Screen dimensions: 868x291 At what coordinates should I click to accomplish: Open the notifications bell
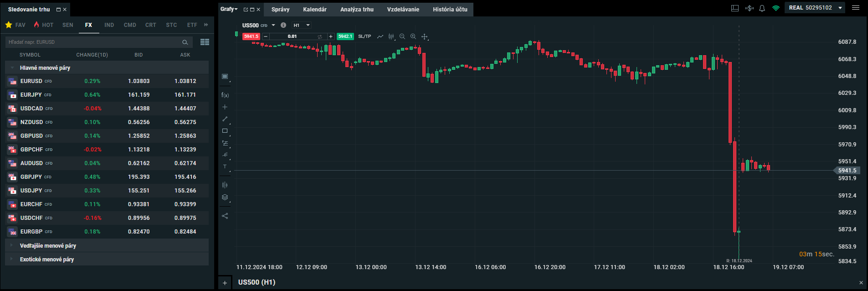tap(762, 8)
